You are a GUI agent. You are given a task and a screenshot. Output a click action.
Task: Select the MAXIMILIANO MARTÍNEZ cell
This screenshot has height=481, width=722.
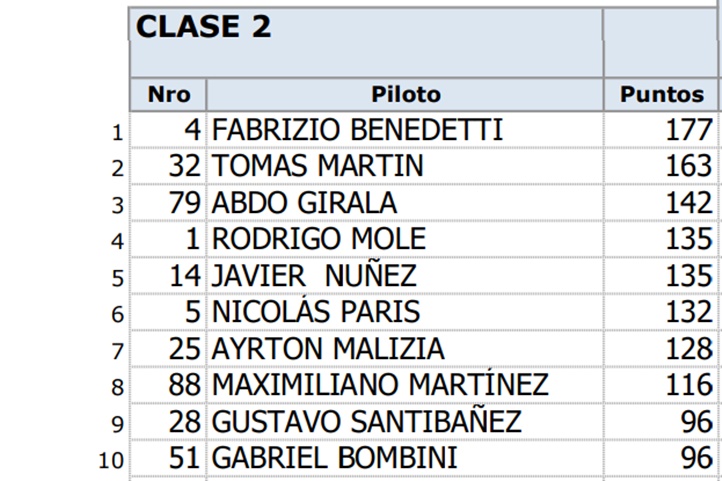pos(380,385)
